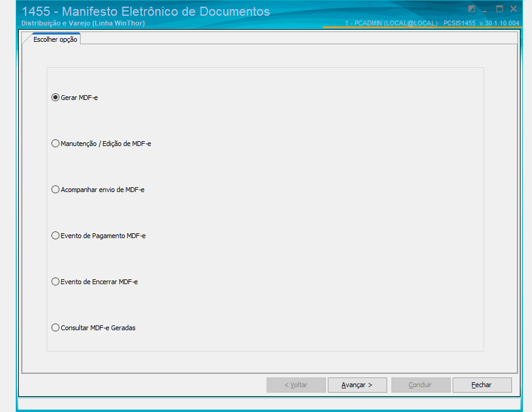Click the Avançar button
The width and height of the screenshot is (532, 412).
click(357, 385)
